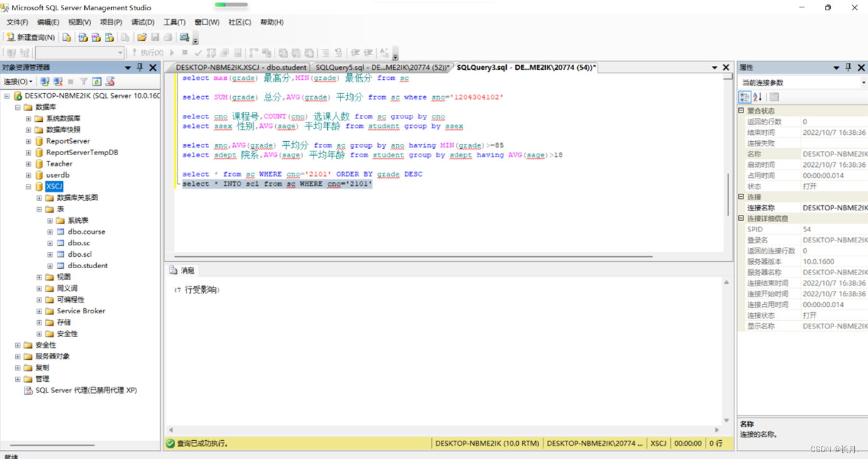The height and width of the screenshot is (459, 868).
Task: Click the refresh icon in Object Explorer
Action: point(97,82)
